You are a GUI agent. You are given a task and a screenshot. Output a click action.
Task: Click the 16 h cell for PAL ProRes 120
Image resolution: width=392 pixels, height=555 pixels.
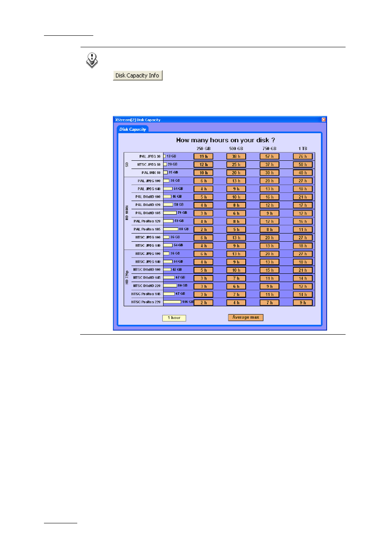pyautogui.click(x=303, y=222)
